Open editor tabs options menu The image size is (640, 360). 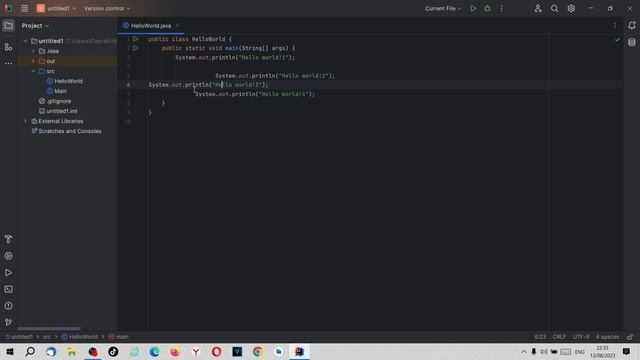pos(615,26)
